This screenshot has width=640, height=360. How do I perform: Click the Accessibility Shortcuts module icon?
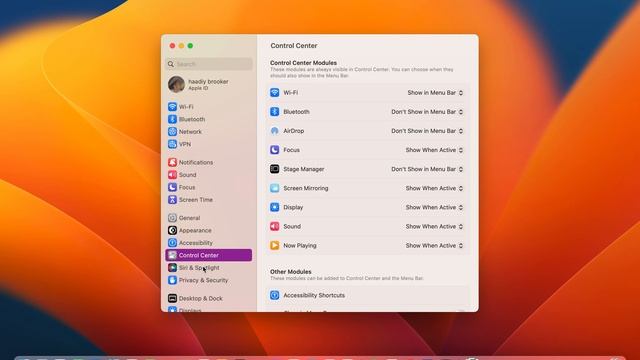click(274, 295)
